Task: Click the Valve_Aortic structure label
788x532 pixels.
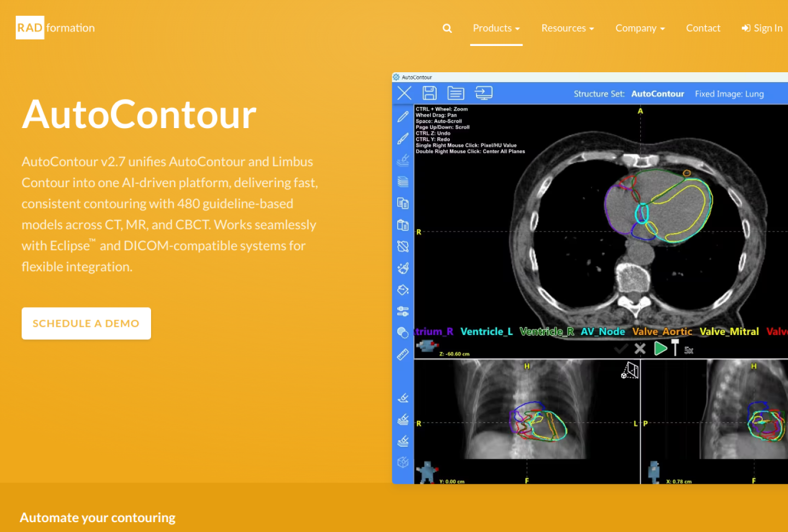Action: pyautogui.click(x=662, y=332)
